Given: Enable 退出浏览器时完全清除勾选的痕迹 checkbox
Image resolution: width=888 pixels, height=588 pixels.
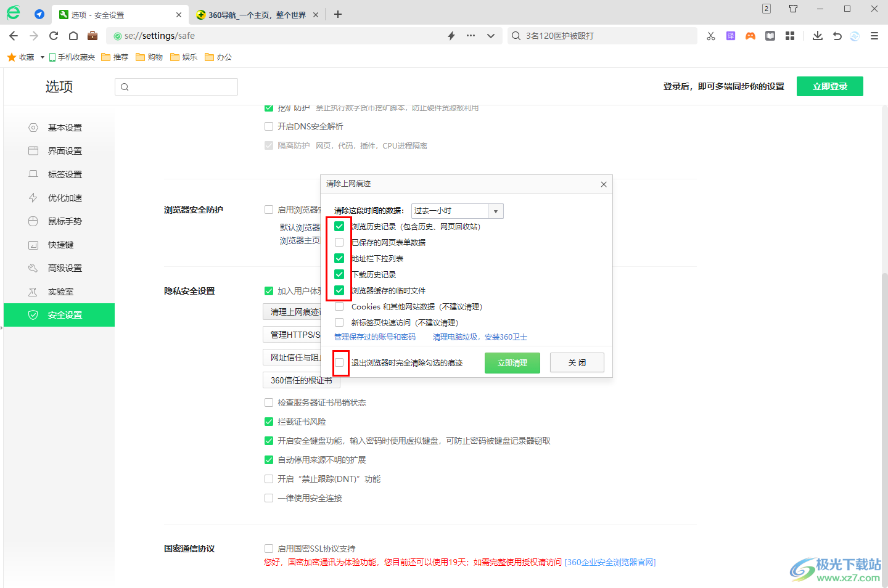Looking at the screenshot, I should tap(339, 362).
